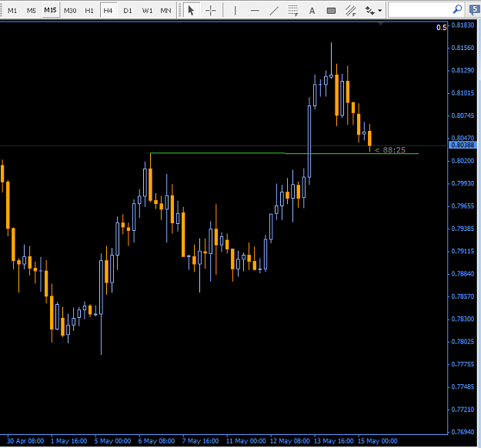
Task: Choose the text label tool (A)
Action: click(x=312, y=11)
